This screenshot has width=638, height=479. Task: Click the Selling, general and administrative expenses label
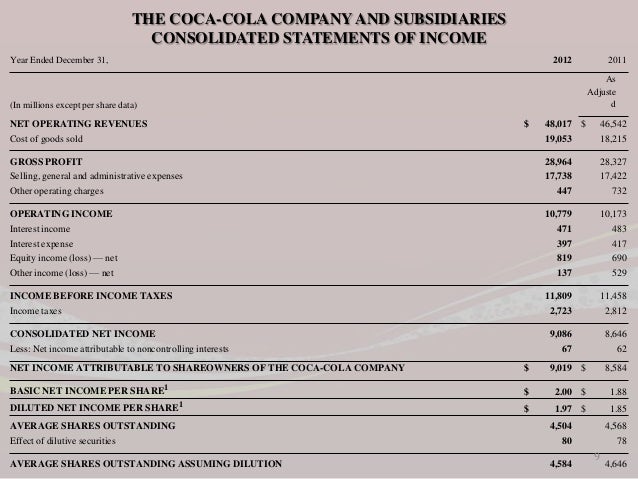click(x=96, y=176)
